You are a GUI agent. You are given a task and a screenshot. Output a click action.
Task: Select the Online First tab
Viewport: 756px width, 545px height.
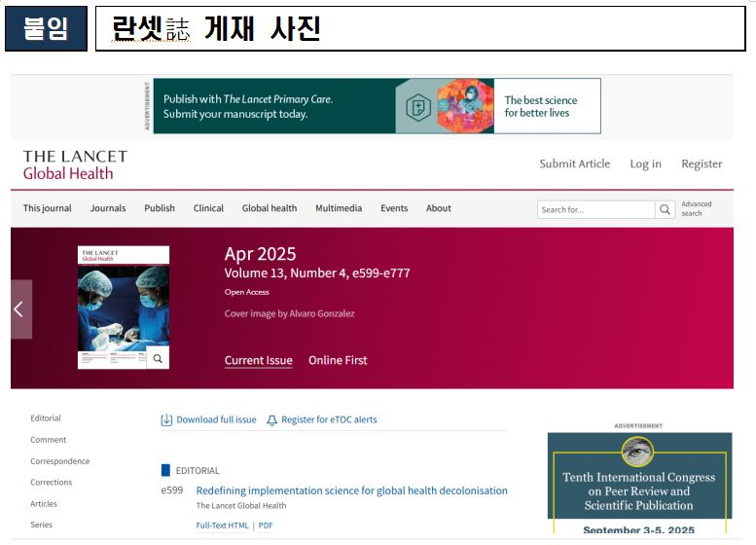(x=338, y=360)
